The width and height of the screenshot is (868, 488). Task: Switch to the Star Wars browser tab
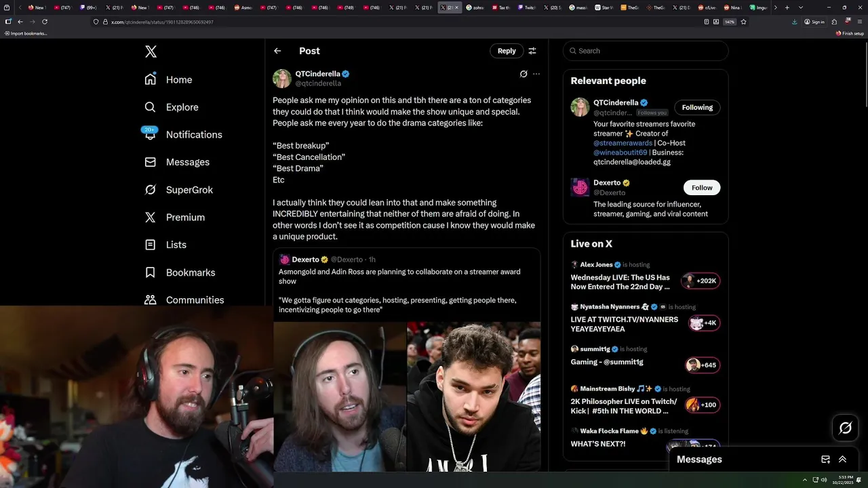pos(604,7)
